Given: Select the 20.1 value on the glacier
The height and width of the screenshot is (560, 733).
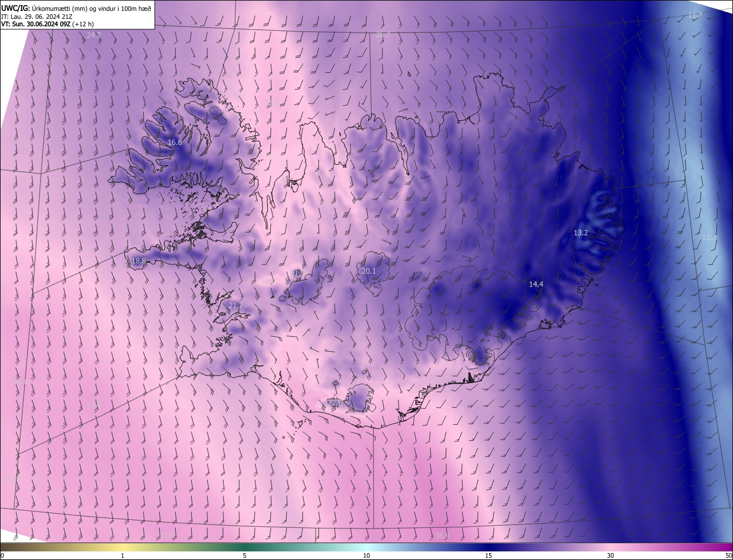Looking at the screenshot, I should 369,271.
